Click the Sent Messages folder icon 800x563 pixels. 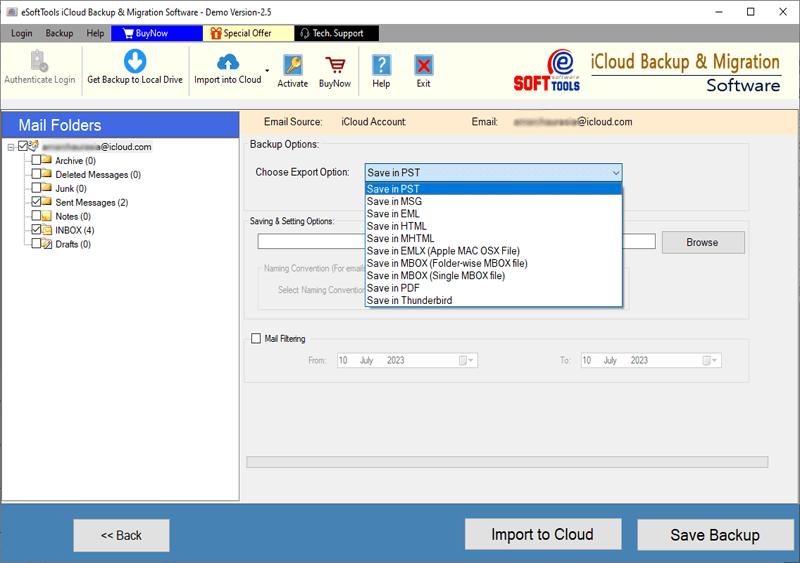47,201
